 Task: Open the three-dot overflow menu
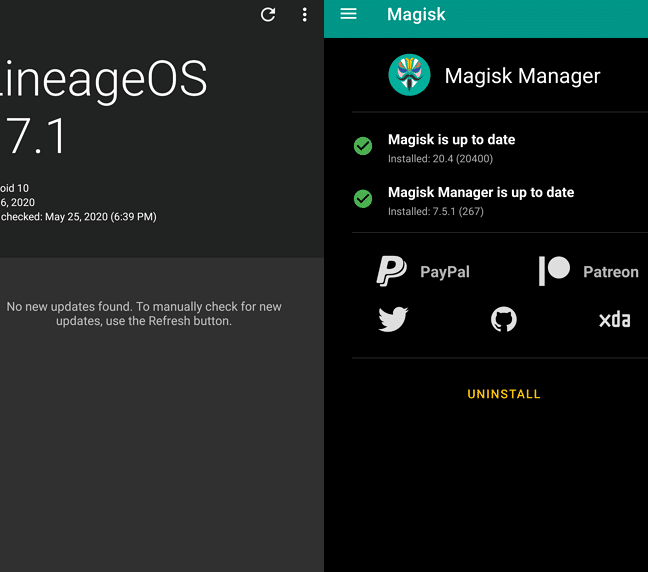click(x=305, y=15)
